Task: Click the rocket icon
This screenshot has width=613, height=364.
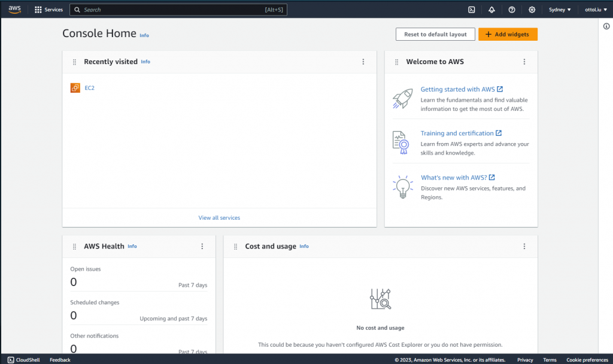Action: [403, 99]
